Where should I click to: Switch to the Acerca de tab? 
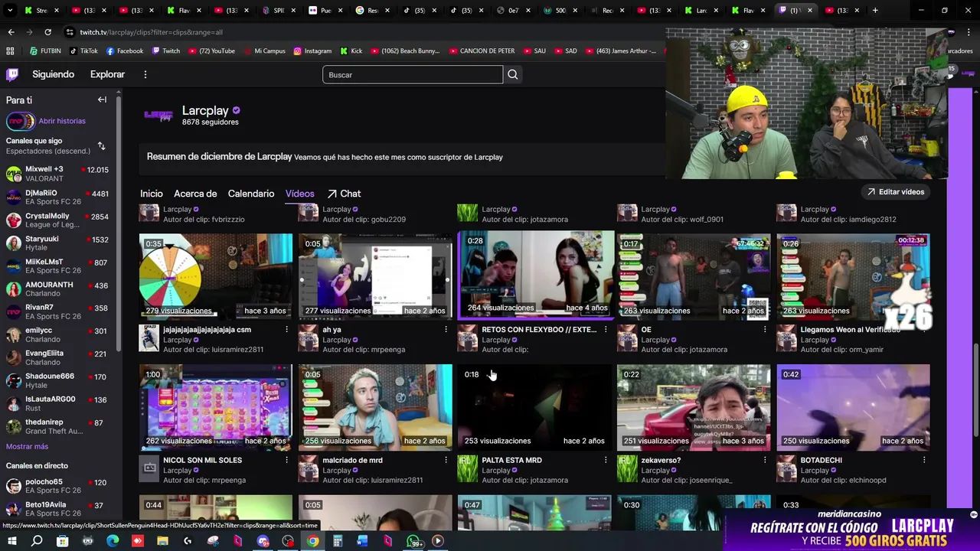[x=195, y=194]
